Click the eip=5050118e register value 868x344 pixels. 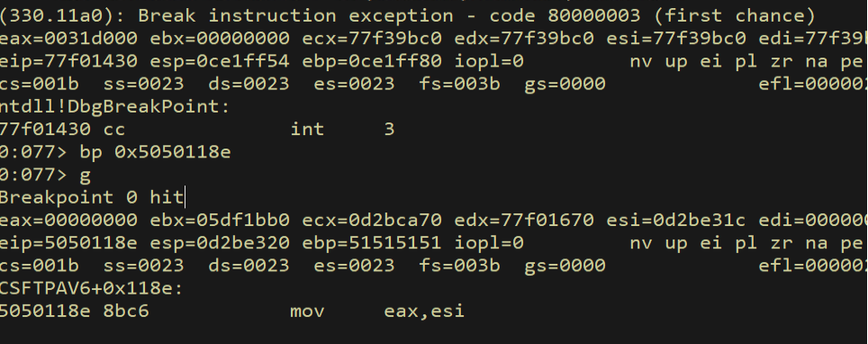[68, 243]
